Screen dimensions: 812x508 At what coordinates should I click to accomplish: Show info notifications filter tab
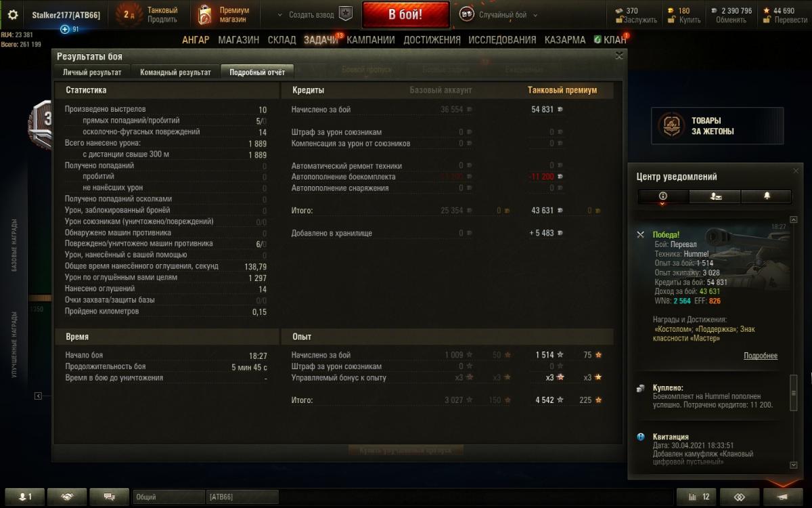(x=663, y=196)
